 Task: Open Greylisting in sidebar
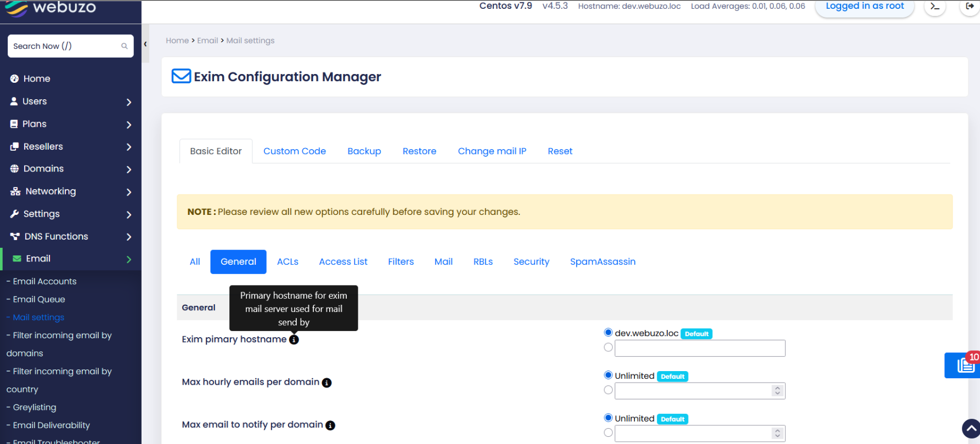35,407
